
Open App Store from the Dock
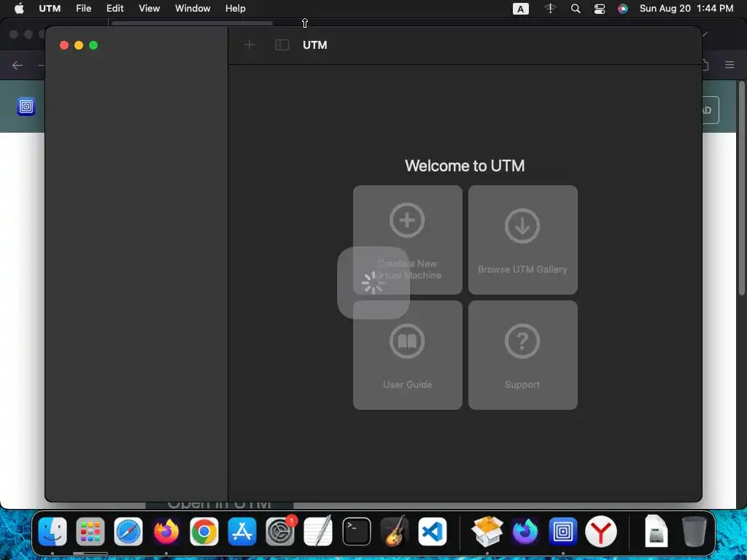[242, 532]
